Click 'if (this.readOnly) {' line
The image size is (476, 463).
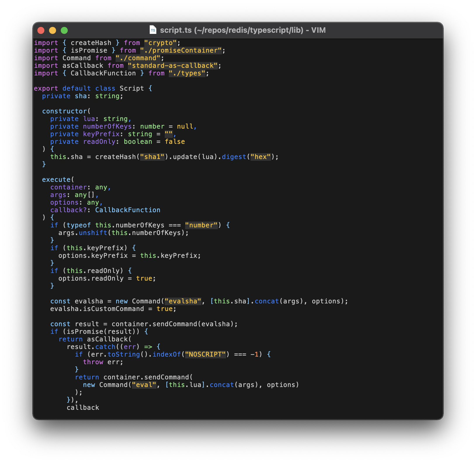[91, 271]
